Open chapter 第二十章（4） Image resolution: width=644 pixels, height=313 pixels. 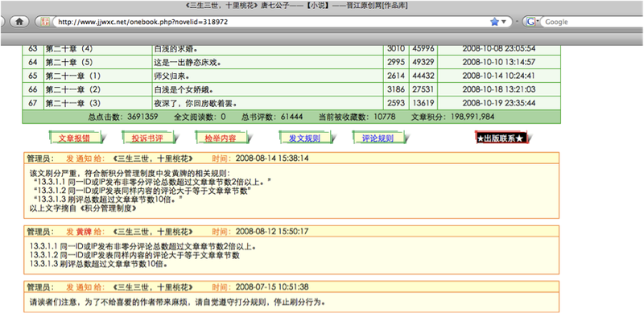pyautogui.click(x=69, y=48)
